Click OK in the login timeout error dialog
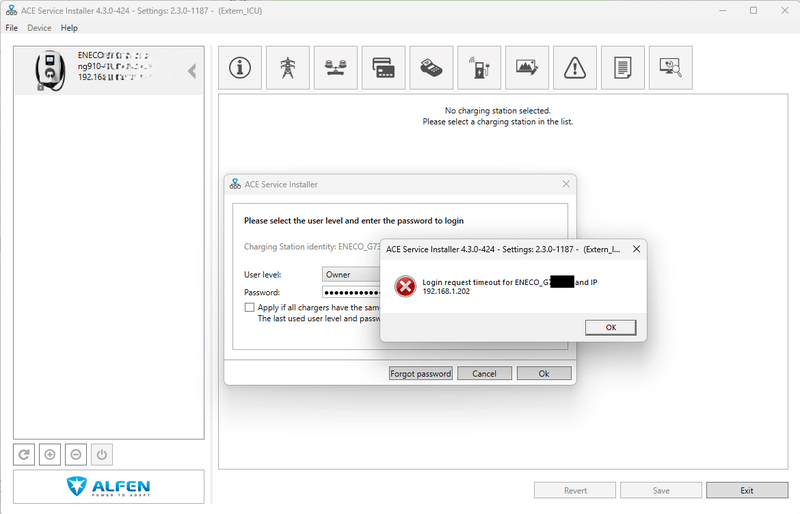The height and width of the screenshot is (514, 800). pos(611,327)
